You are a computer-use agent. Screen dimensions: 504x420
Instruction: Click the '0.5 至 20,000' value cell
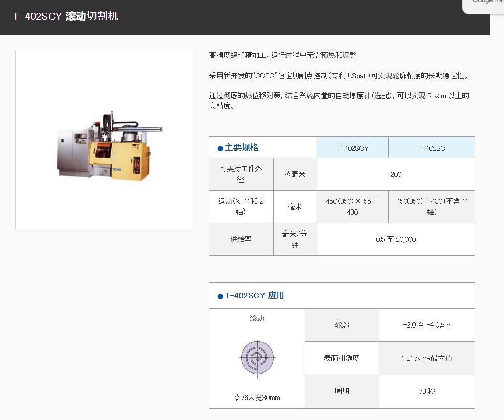(x=396, y=239)
